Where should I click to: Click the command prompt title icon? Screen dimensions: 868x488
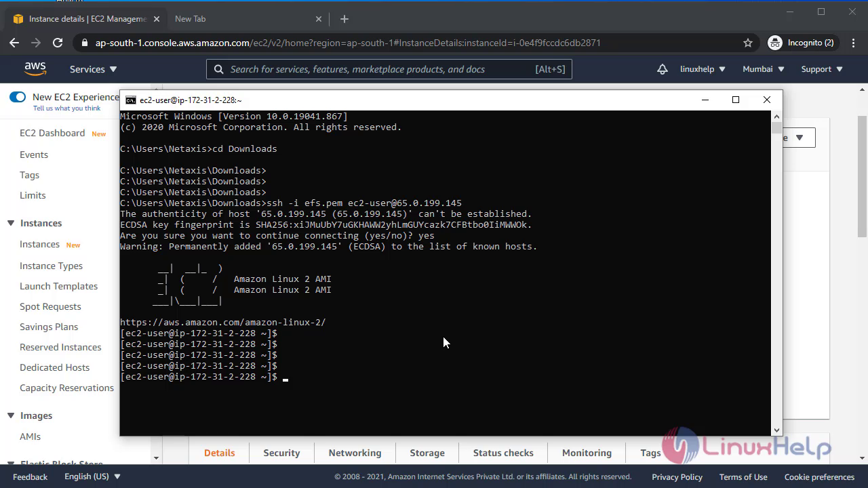130,100
